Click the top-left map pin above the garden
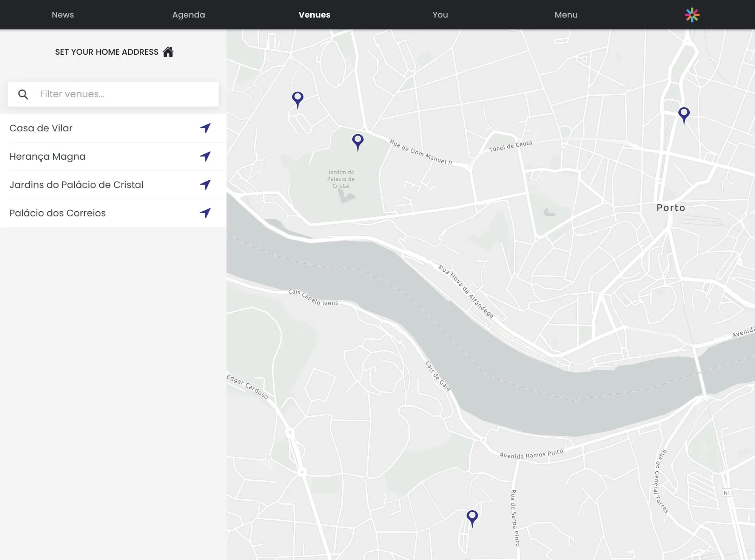Viewport: 755px width, 560px height. (x=297, y=98)
